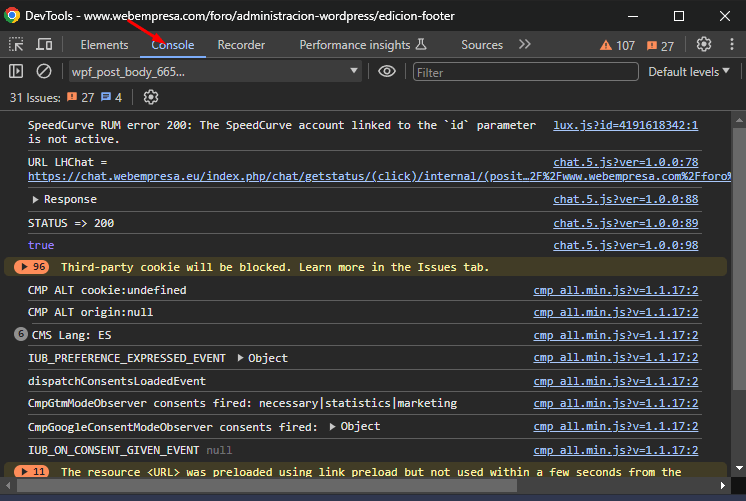Image resolution: width=746 pixels, height=501 pixels.
Task: Switch to the Console tab
Action: [173, 45]
